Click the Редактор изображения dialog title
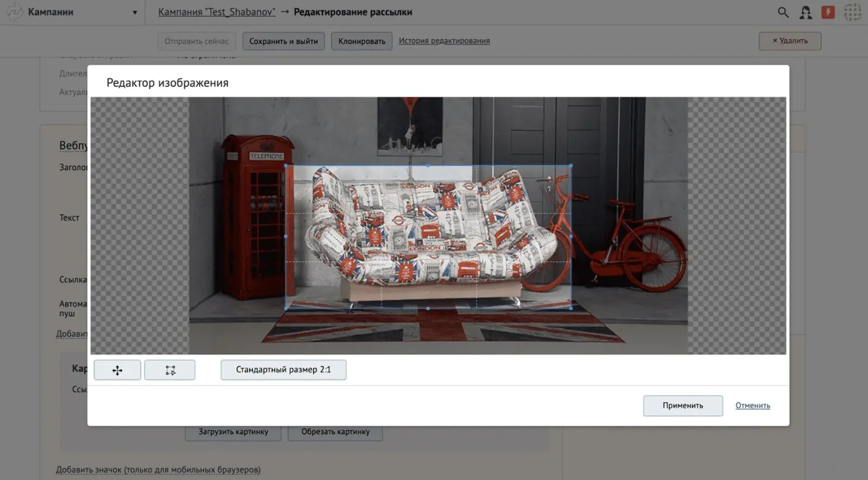 point(167,83)
